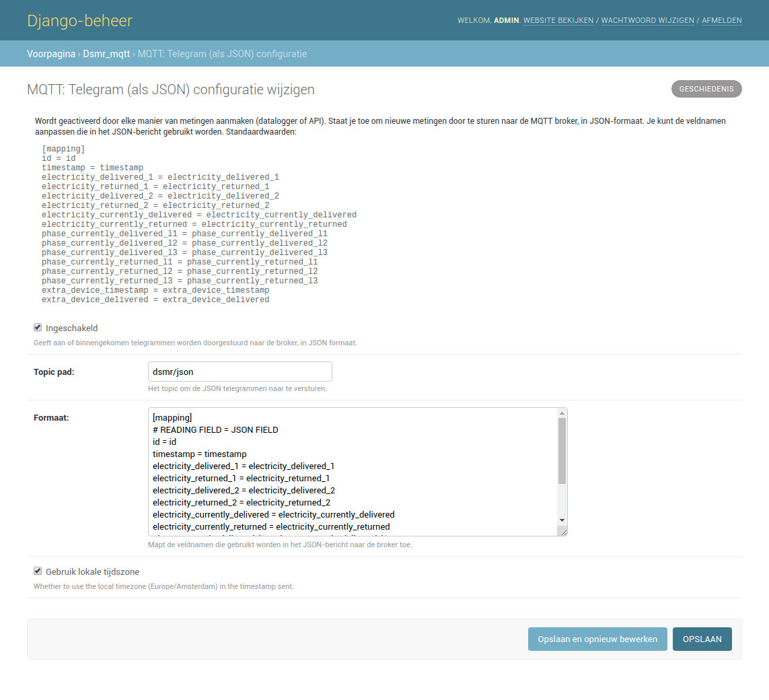Click the Formaat textarea scrollbar thumb
Image resolution: width=769 pixels, height=700 pixels.
pos(562,451)
